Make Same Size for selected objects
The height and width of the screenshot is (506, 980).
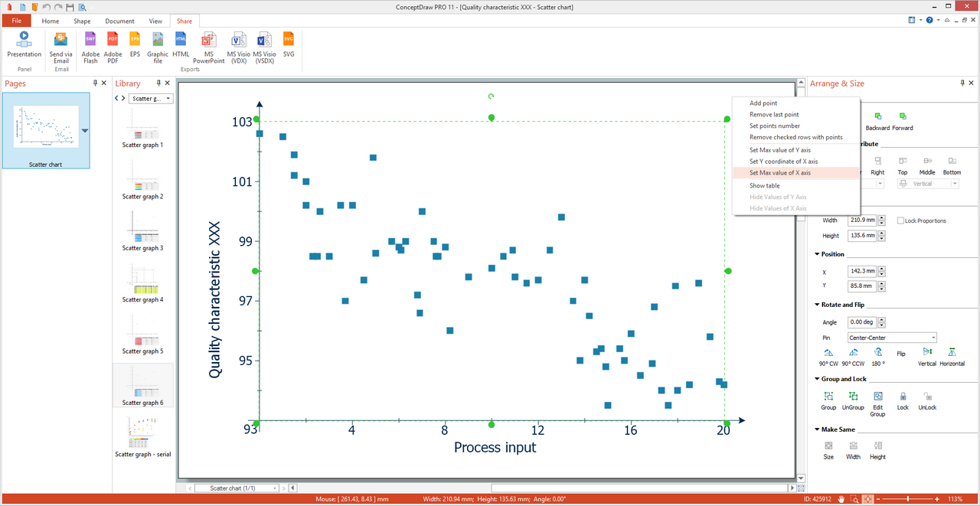[x=828, y=450]
